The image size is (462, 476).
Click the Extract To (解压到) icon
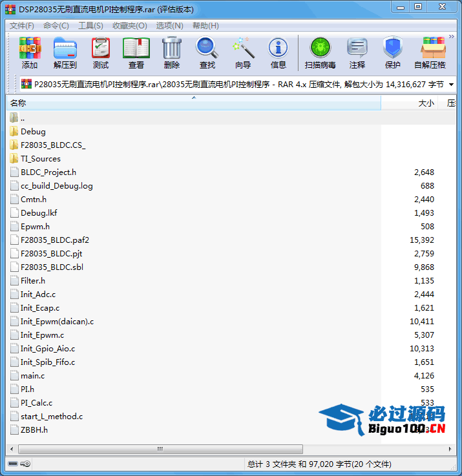[65, 52]
